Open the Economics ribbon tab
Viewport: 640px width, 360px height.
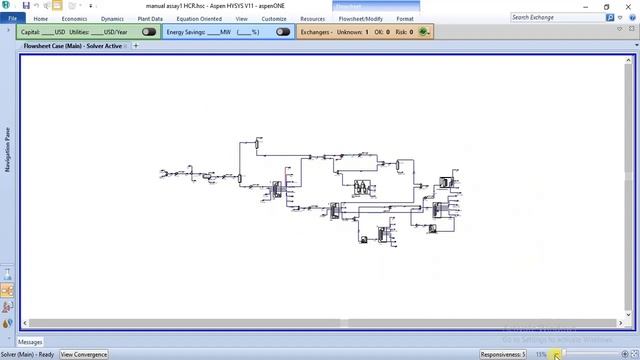coord(74,19)
